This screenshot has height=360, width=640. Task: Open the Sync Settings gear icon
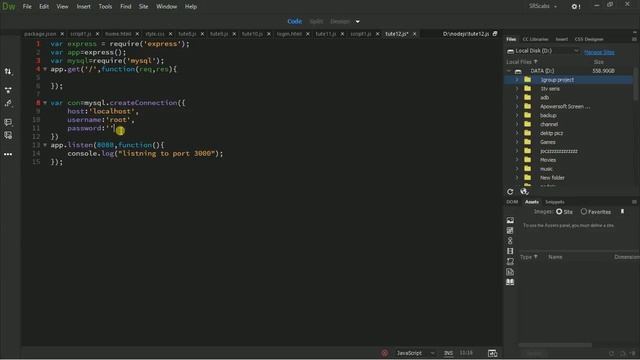pos(576,7)
